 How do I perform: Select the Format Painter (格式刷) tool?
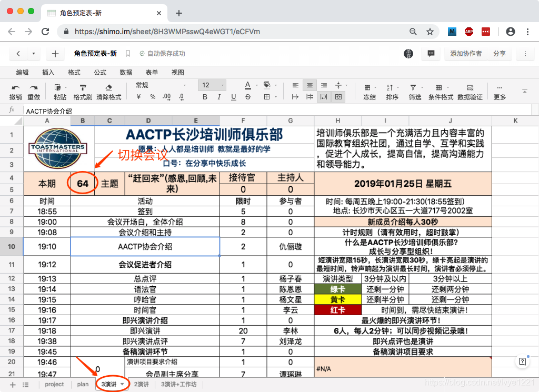[83, 87]
